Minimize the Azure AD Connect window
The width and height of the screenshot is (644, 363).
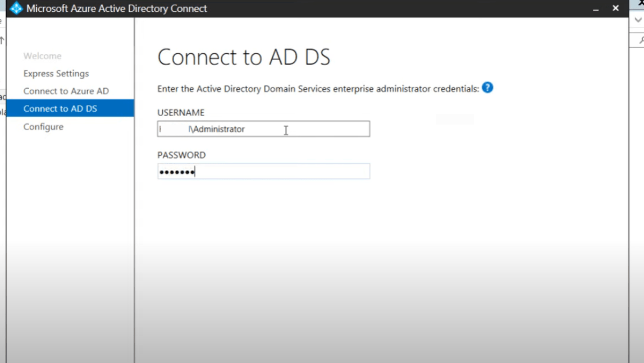pyautogui.click(x=596, y=8)
